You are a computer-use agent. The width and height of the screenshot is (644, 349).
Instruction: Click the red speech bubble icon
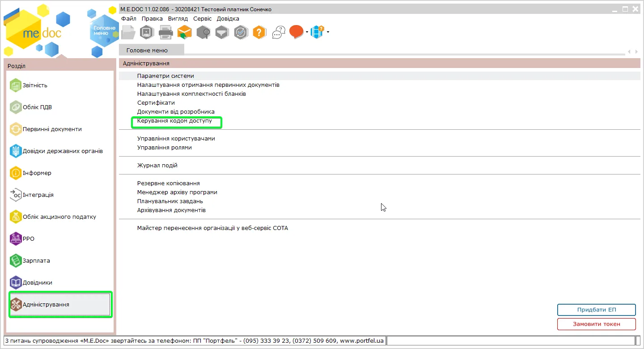click(296, 32)
